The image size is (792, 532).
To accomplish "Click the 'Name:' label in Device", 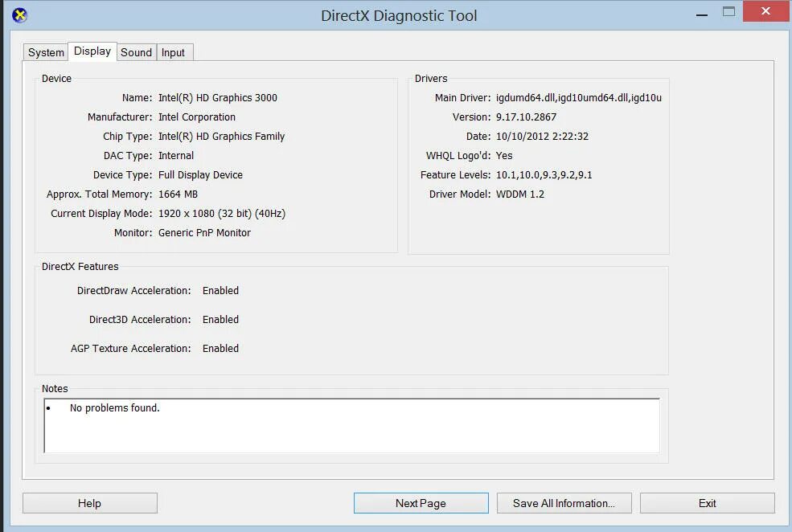I will [x=137, y=98].
